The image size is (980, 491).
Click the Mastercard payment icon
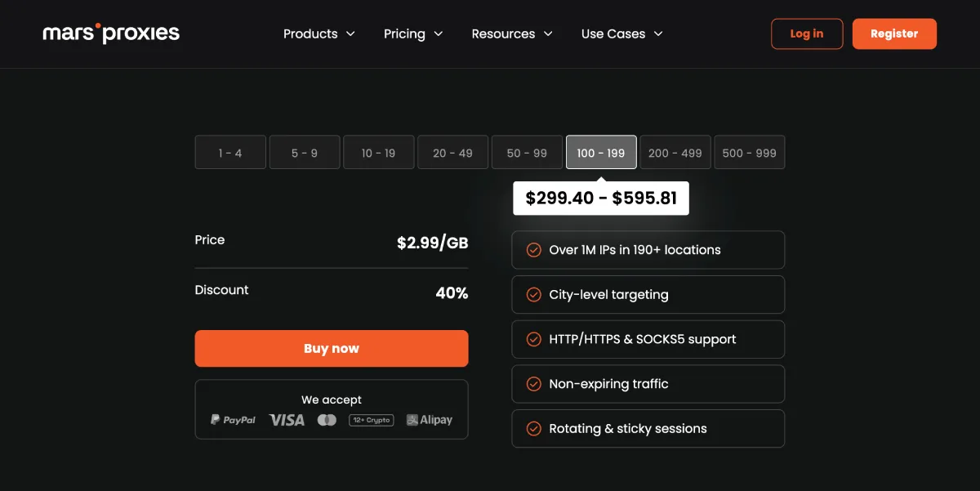coord(327,420)
